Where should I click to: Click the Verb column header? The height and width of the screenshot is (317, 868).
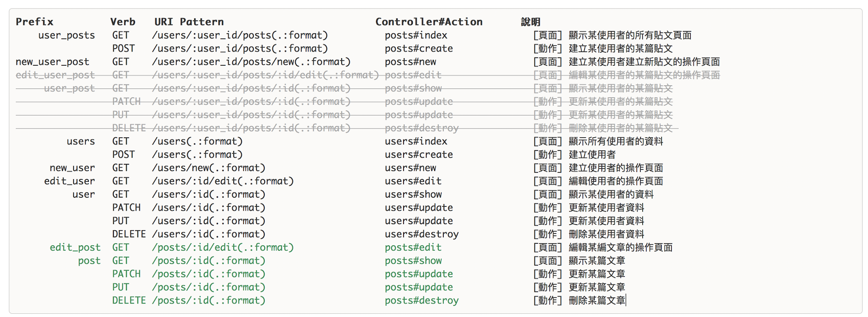[x=123, y=22]
